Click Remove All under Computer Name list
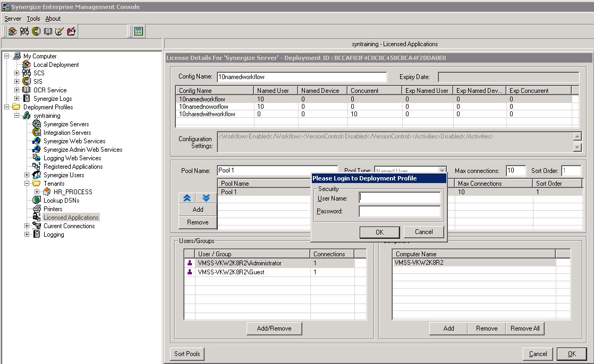Image resolution: width=594 pixels, height=364 pixels. coord(525,328)
